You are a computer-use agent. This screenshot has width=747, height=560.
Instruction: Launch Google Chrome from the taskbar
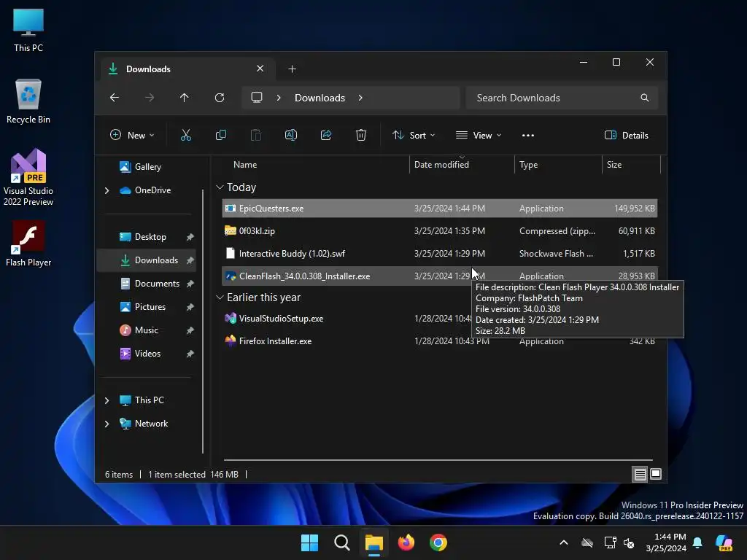click(x=438, y=542)
